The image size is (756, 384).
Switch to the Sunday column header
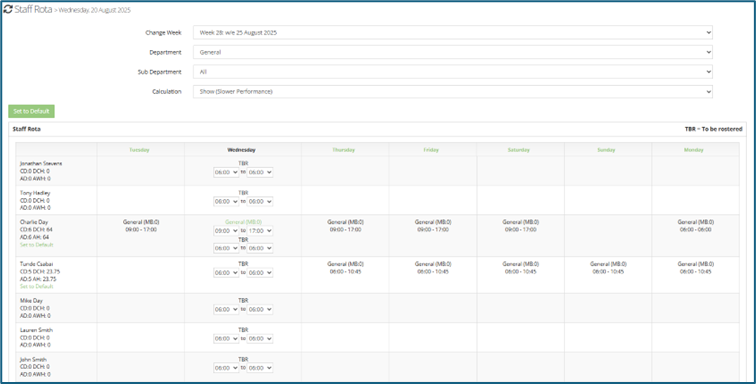point(607,150)
